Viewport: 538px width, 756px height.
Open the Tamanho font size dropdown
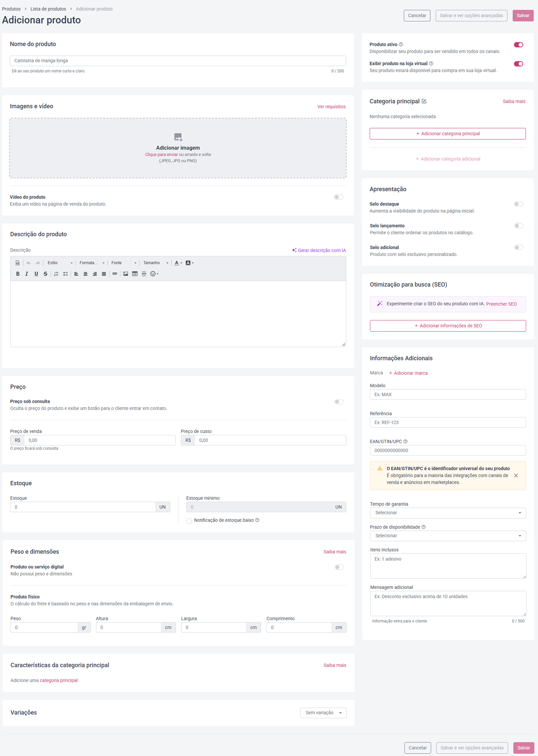click(156, 263)
